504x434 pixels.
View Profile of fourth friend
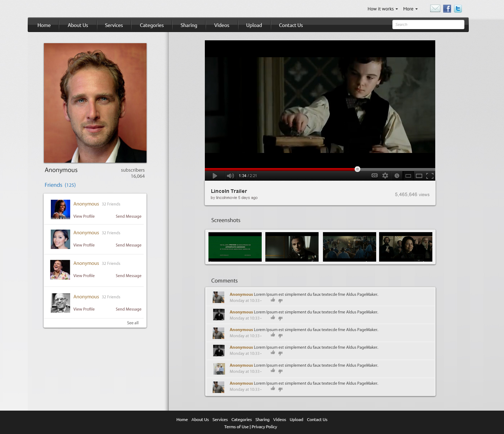pos(84,309)
